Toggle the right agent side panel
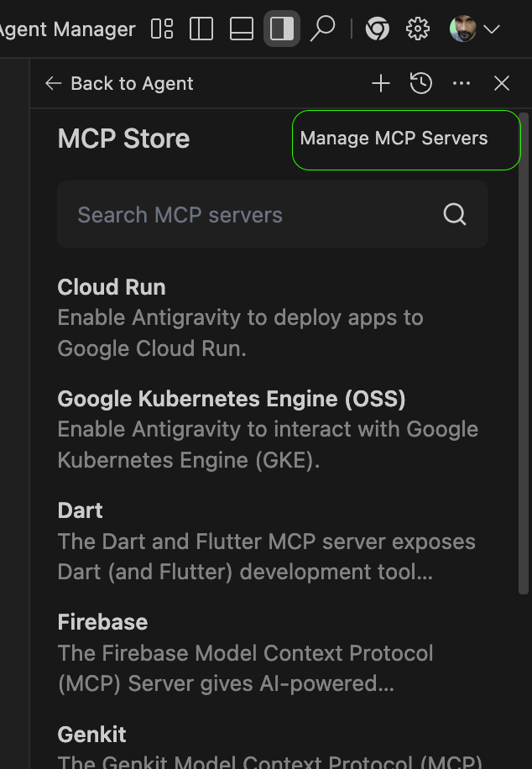 click(x=282, y=29)
